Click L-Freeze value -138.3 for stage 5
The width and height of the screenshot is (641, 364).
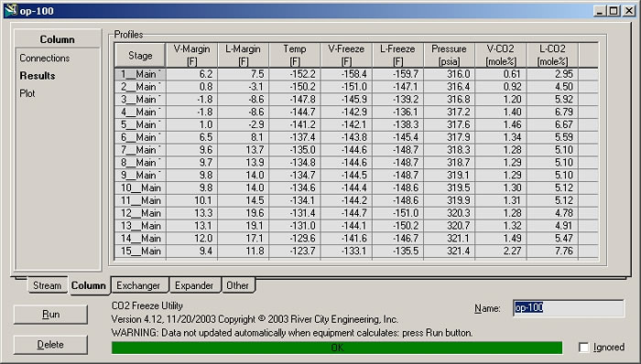pyautogui.click(x=397, y=125)
